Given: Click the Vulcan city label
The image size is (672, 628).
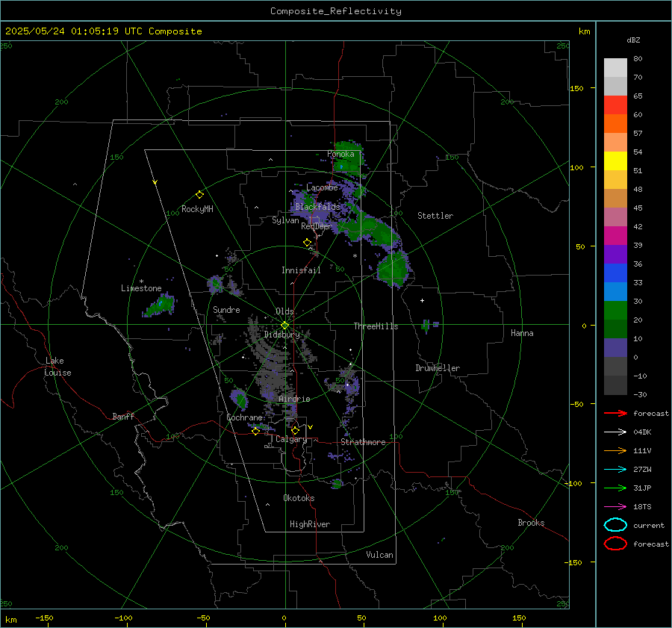Looking at the screenshot, I should [379, 555].
